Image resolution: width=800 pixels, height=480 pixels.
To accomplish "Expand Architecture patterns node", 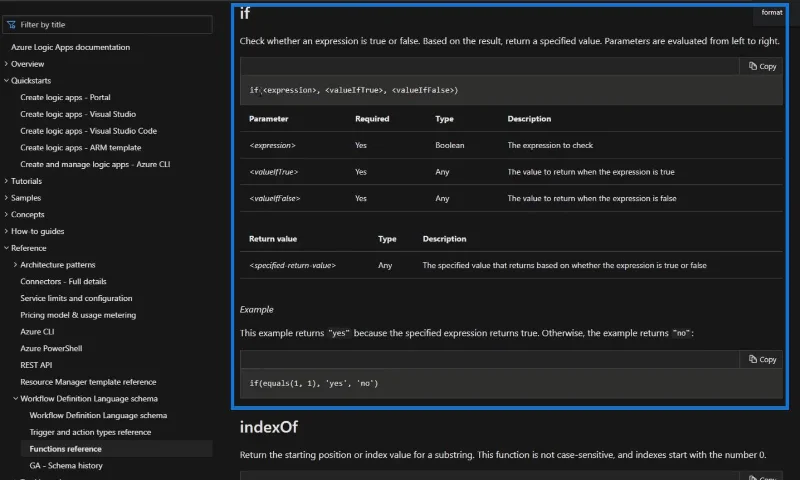I will click(15, 265).
